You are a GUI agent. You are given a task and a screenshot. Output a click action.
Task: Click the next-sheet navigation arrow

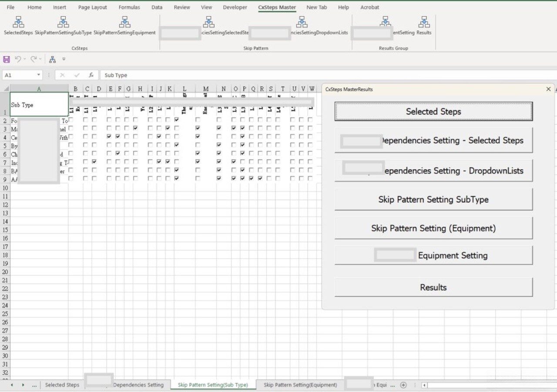click(x=23, y=385)
